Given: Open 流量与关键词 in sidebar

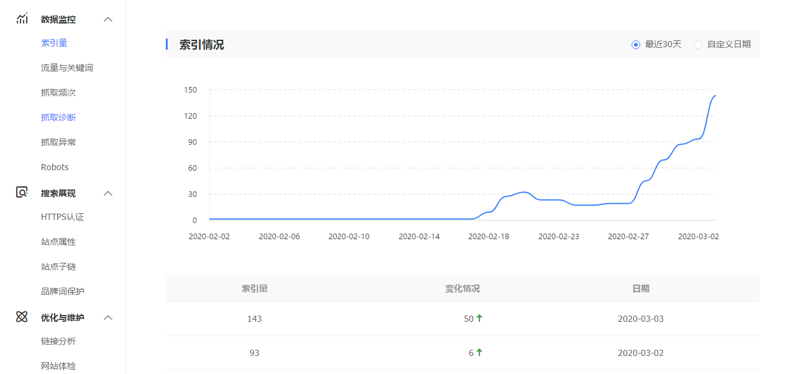Looking at the screenshot, I should pyautogui.click(x=67, y=68).
